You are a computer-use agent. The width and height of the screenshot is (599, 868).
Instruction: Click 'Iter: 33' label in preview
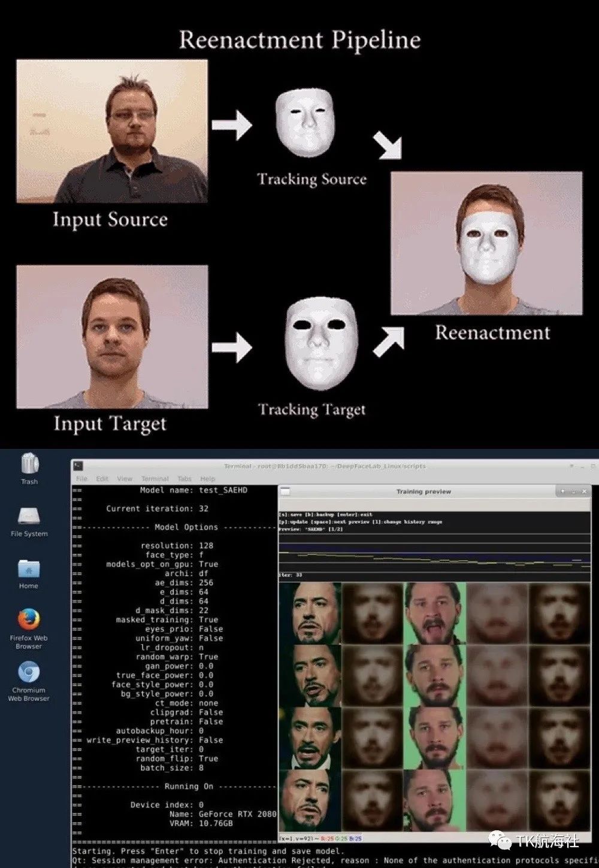point(291,575)
